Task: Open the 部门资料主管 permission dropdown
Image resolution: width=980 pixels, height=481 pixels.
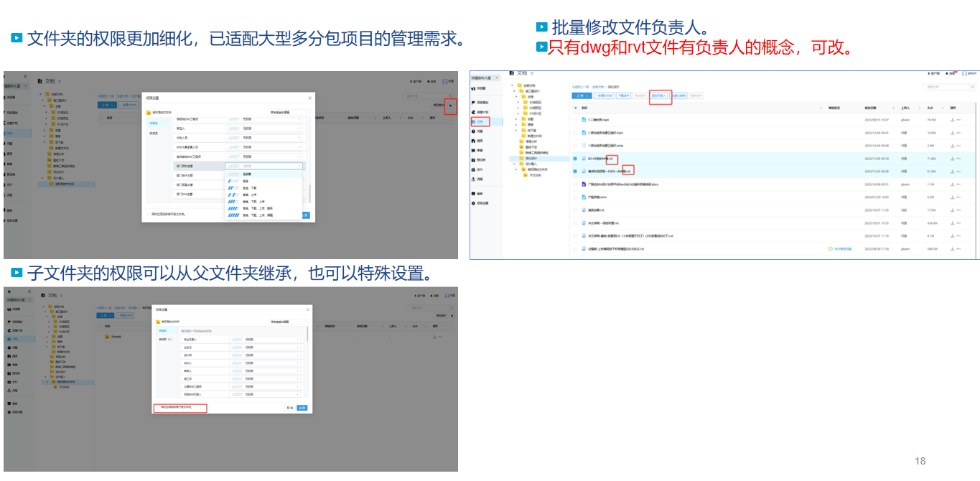Action: [x=264, y=166]
